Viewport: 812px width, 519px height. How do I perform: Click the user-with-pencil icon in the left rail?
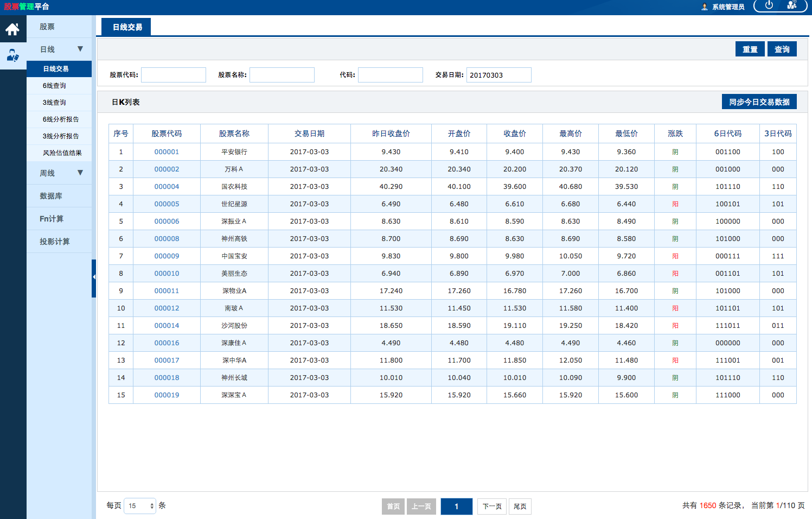(12, 55)
